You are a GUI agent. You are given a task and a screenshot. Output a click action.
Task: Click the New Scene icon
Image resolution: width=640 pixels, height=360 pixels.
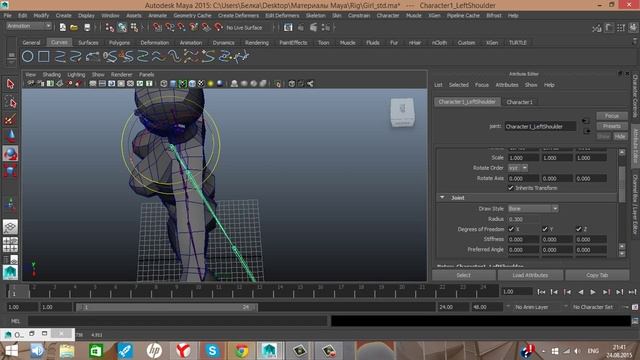click(62, 27)
